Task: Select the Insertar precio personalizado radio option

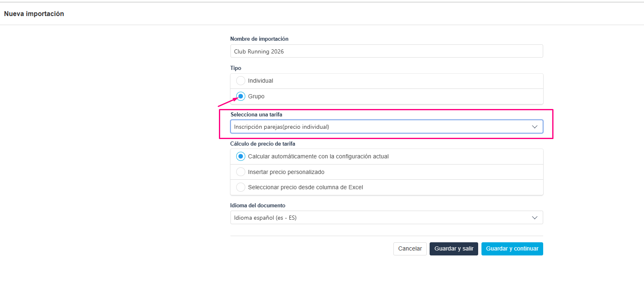Action: coord(241,172)
